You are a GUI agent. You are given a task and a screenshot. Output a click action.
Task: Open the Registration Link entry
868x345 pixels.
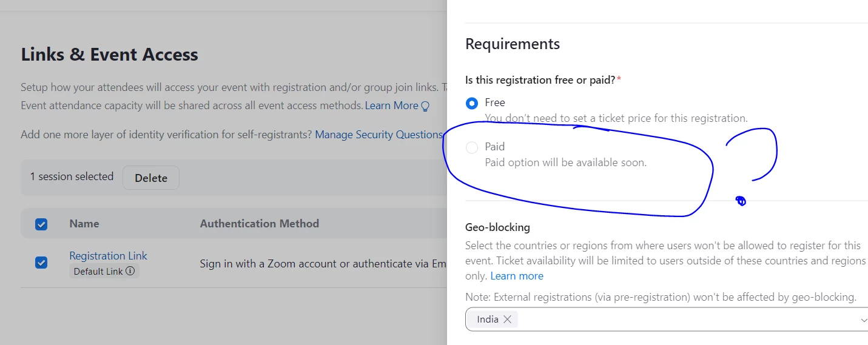[108, 256]
